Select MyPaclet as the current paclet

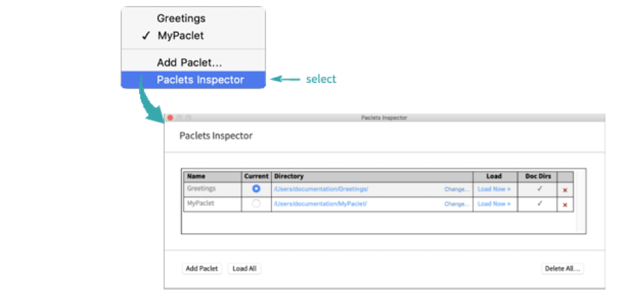(256, 204)
